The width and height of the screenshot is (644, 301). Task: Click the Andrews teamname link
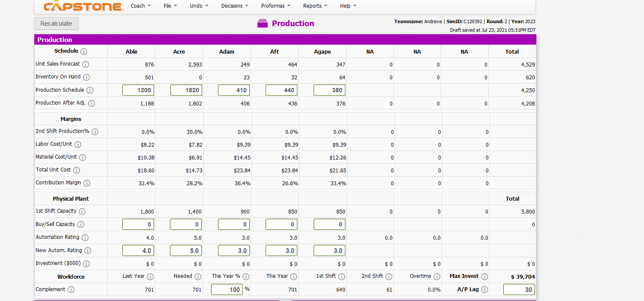click(x=433, y=21)
